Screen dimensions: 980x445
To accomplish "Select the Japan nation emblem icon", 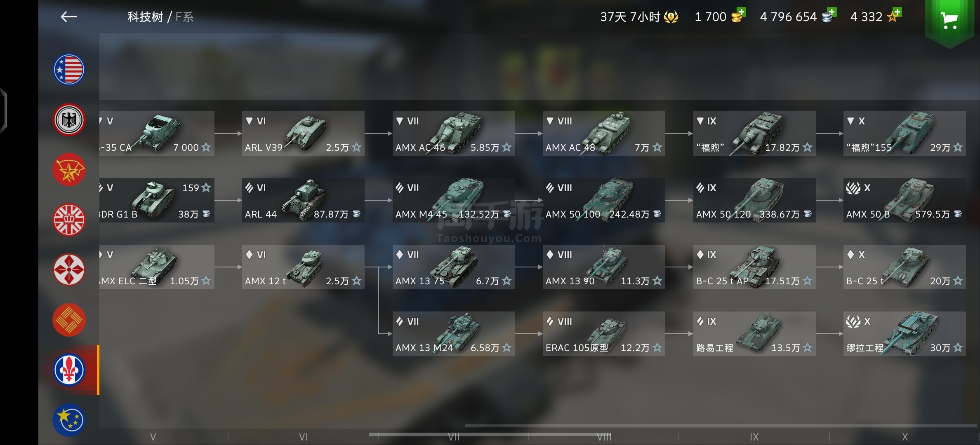I will [x=69, y=270].
